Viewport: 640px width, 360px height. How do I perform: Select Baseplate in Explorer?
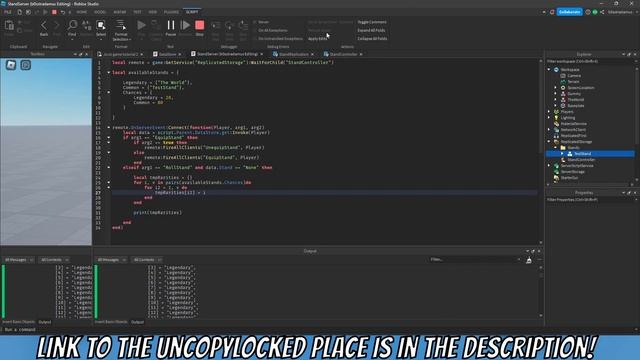point(576,106)
